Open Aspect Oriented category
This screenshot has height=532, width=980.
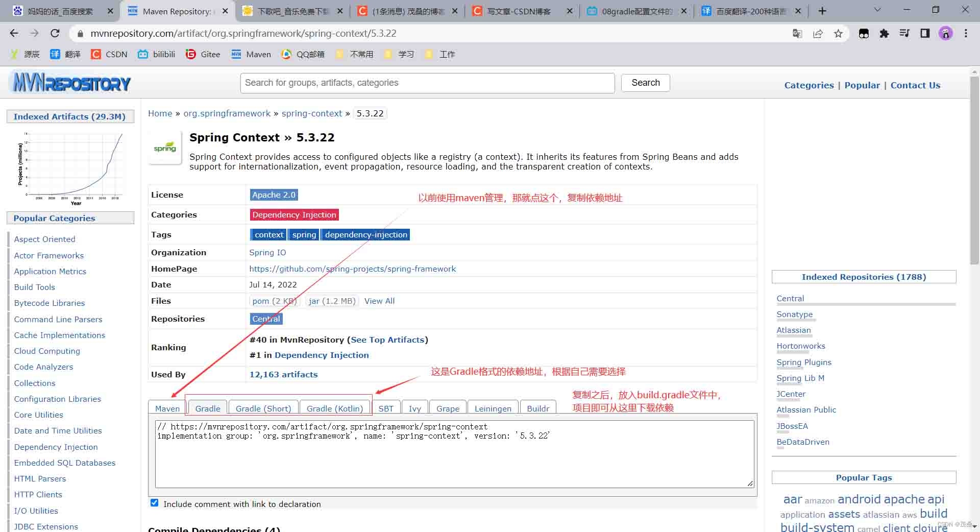44,239
